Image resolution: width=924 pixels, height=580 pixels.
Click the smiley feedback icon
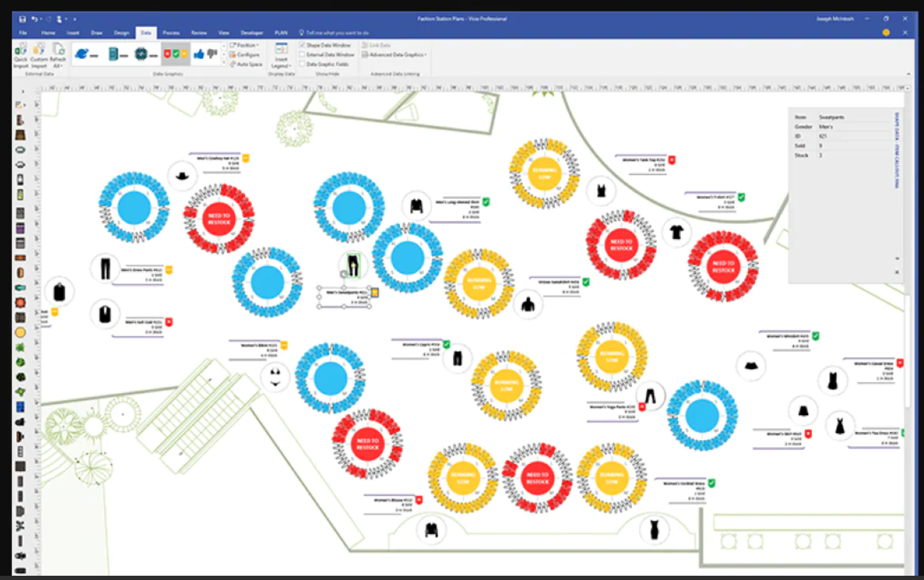pos(886,33)
